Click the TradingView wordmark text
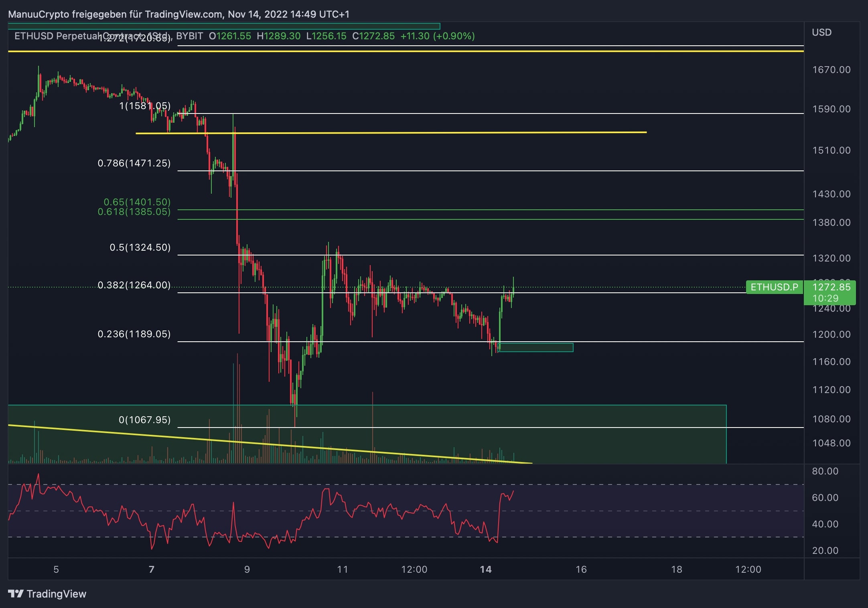 (57, 594)
